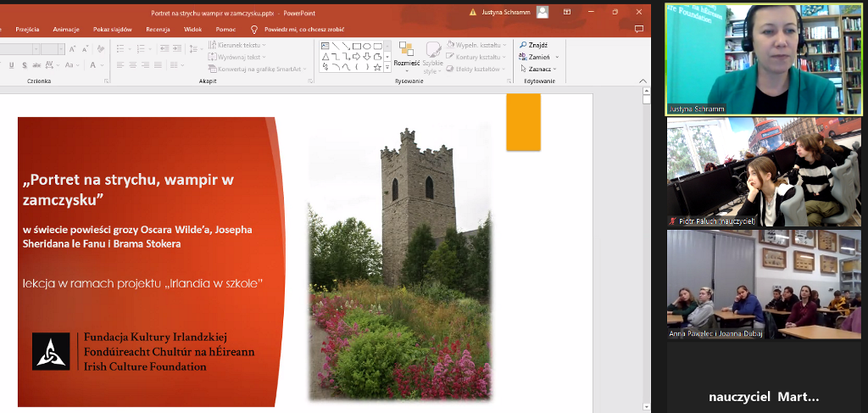868x413 pixels.
Task: Click the orange rectangle on the slide
Action: click(x=523, y=122)
